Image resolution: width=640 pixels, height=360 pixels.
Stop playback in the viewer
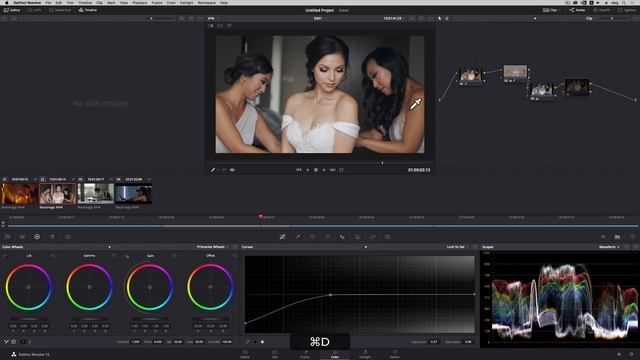tap(316, 170)
